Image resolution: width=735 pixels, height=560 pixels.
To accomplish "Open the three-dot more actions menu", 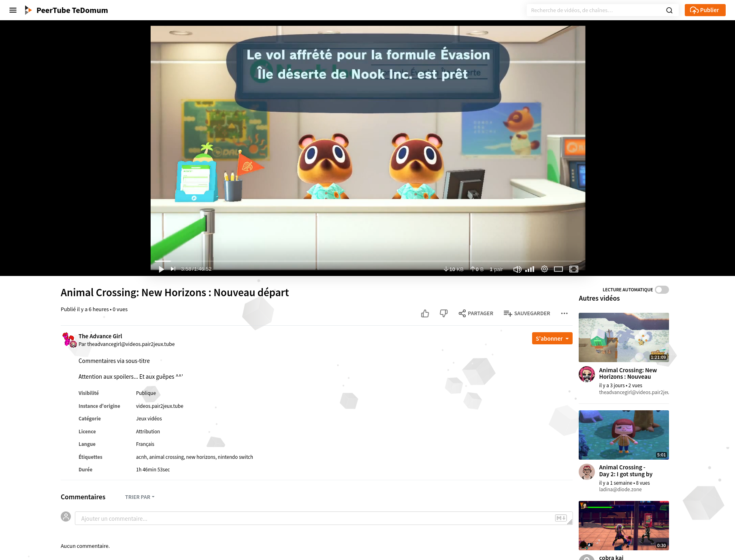I will pos(564,314).
